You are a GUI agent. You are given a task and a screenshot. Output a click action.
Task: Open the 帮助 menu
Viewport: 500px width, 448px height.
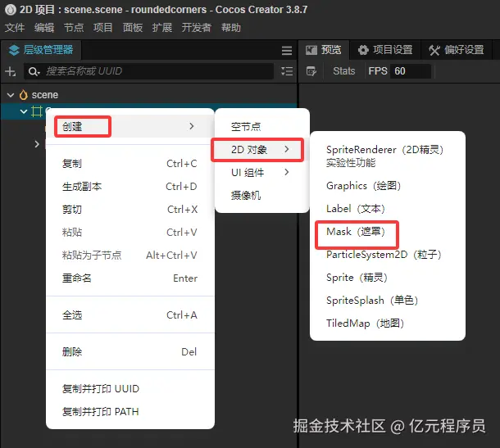[x=231, y=28]
